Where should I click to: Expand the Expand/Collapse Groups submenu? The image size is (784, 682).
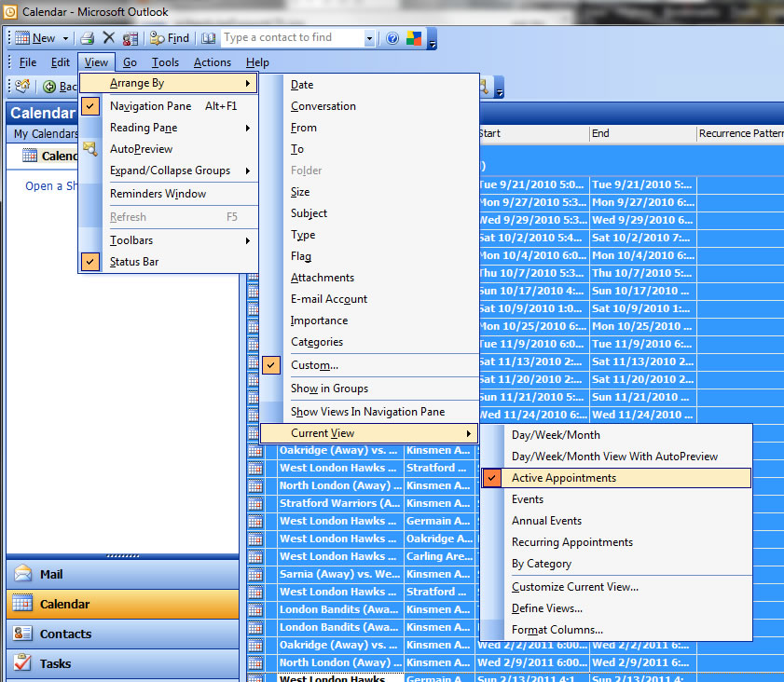169,170
